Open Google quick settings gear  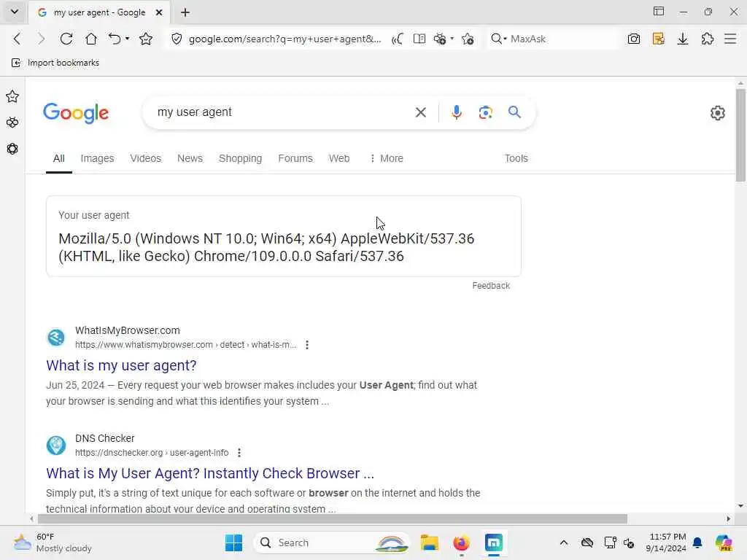coord(718,113)
